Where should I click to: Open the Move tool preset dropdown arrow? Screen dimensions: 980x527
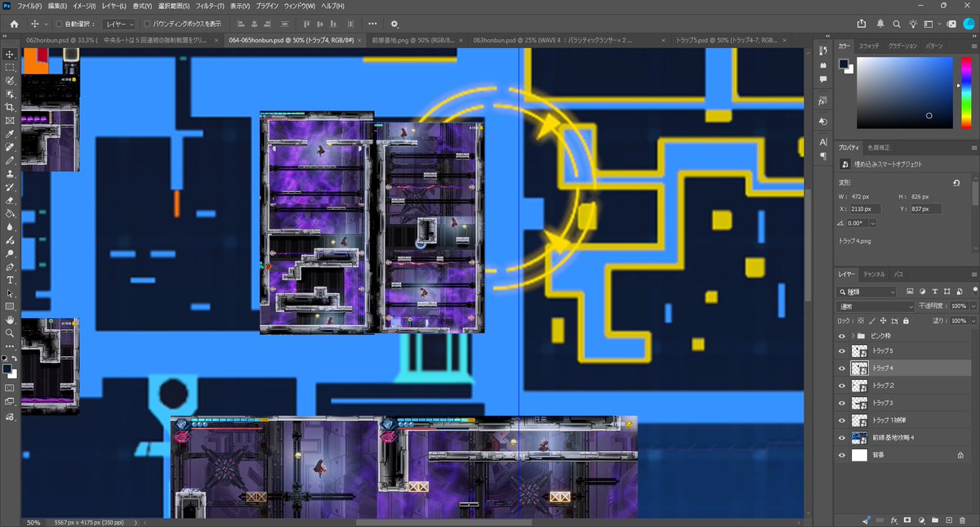pos(46,25)
